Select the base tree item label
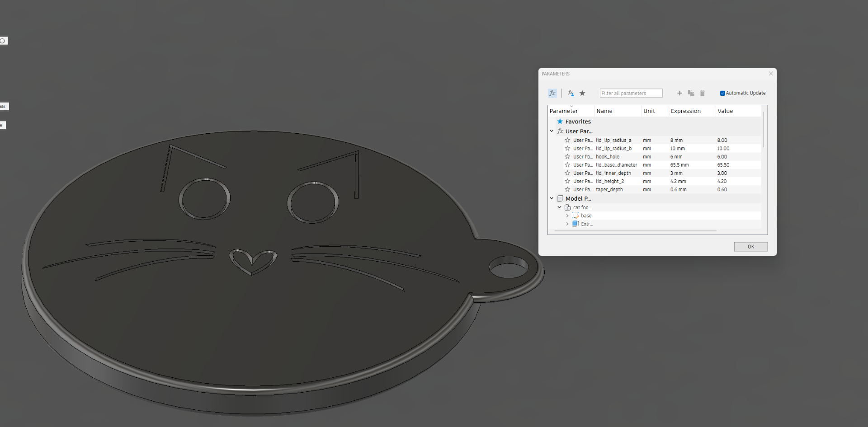This screenshot has height=427, width=868. [586, 216]
